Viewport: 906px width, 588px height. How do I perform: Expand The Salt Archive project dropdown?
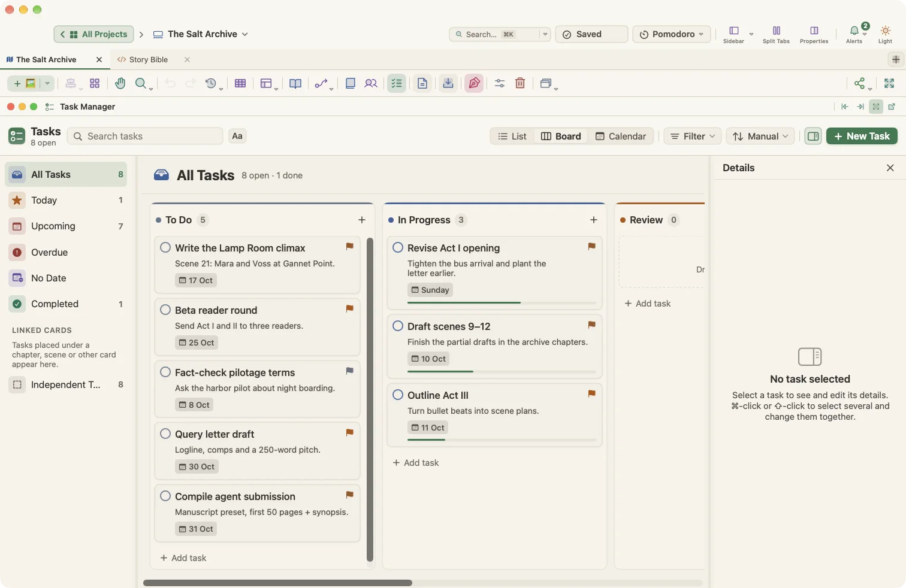click(x=245, y=34)
